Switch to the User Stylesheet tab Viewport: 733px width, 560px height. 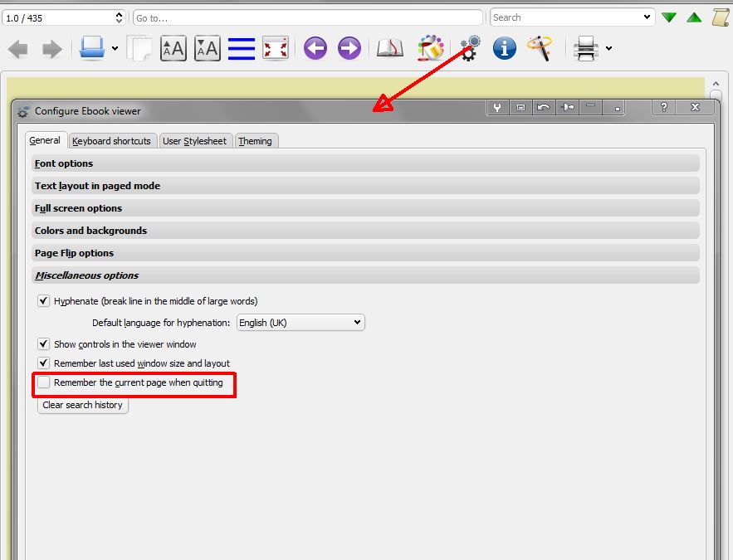point(194,140)
